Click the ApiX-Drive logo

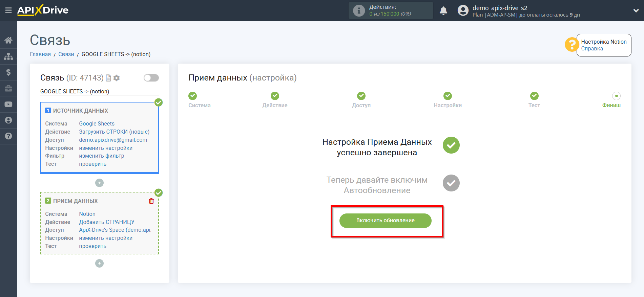coord(43,10)
